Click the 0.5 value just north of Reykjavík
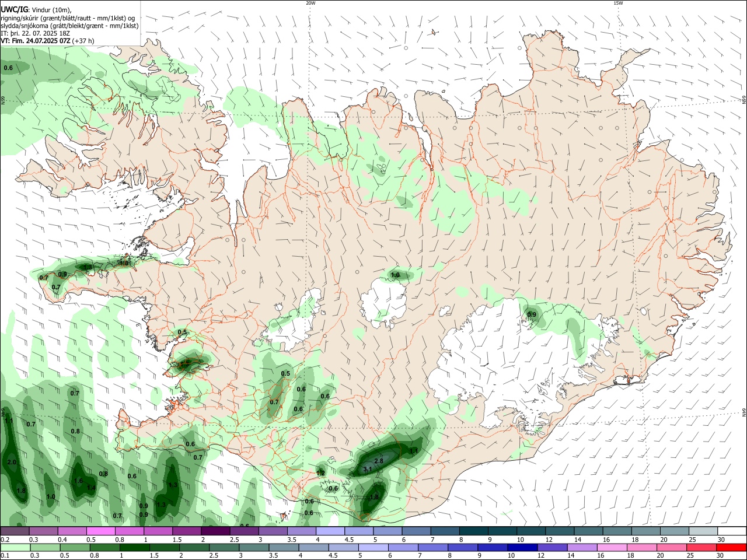Image resolution: width=747 pixels, height=560 pixels. click(x=182, y=332)
